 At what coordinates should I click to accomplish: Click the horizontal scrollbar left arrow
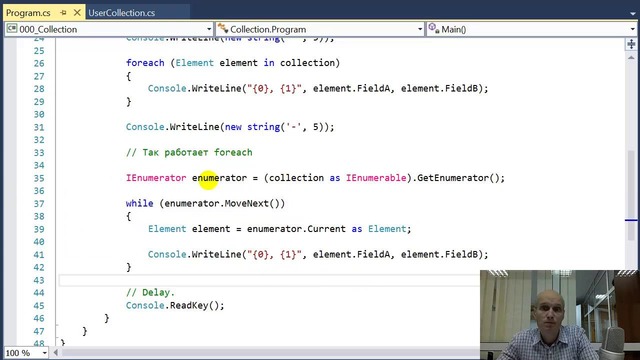[56, 352]
